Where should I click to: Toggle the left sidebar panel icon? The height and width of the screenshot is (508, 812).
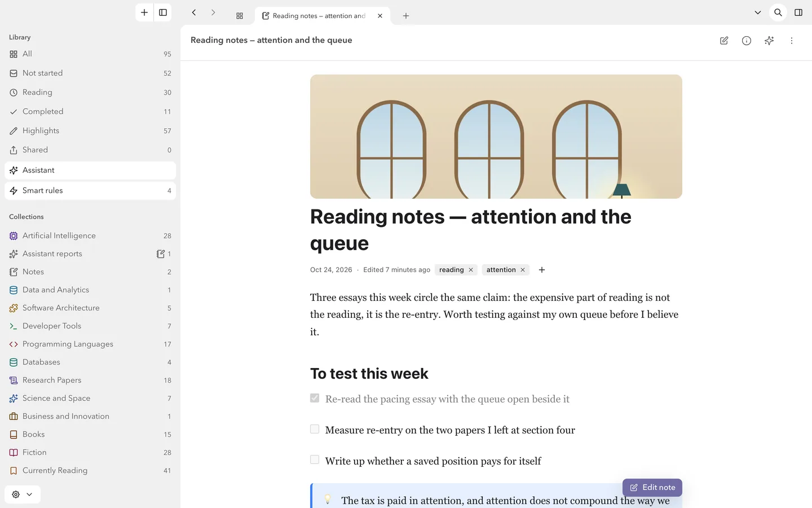163,12
